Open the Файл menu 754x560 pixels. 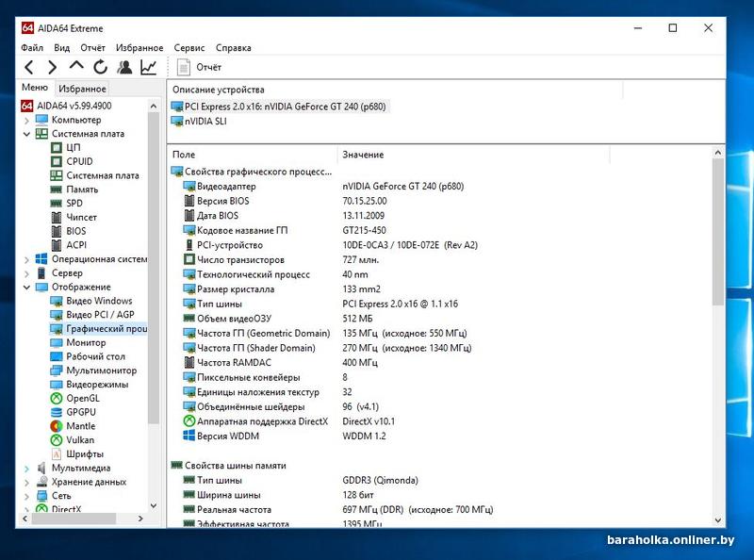[x=32, y=48]
